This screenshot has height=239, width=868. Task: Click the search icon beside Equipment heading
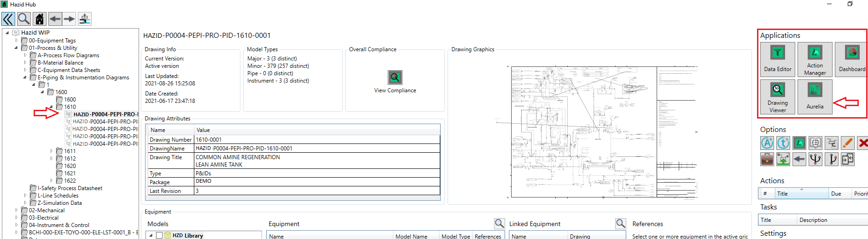tap(499, 224)
